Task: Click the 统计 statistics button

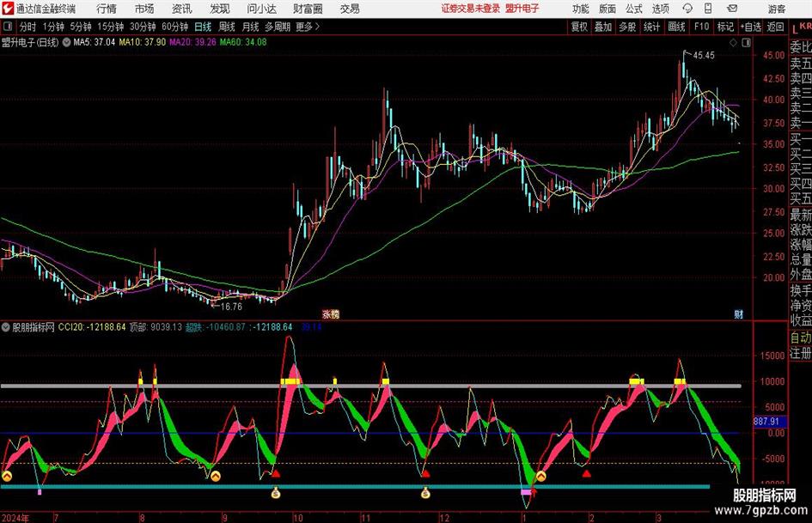Action: [652, 27]
